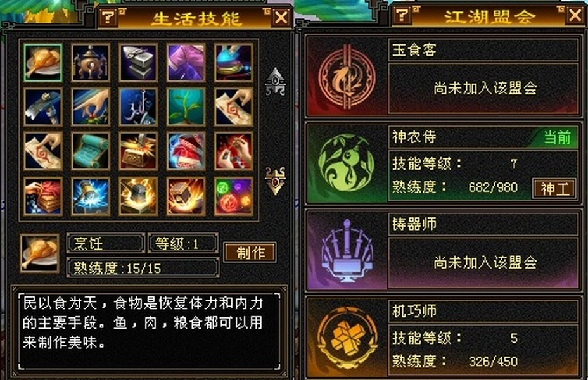
Task: Choose the teal scroll skill icon
Action: [x=91, y=151]
